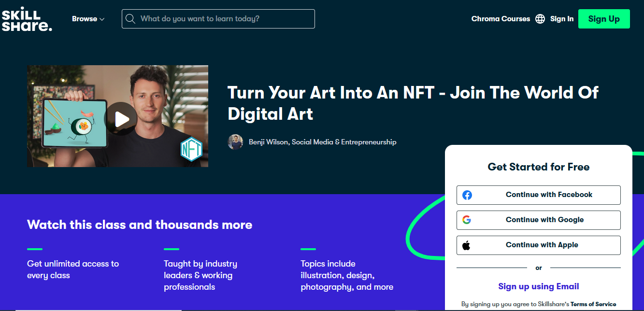This screenshot has width=644, height=311.
Task: Click the Browse chevron arrow
Action: pyautogui.click(x=102, y=19)
